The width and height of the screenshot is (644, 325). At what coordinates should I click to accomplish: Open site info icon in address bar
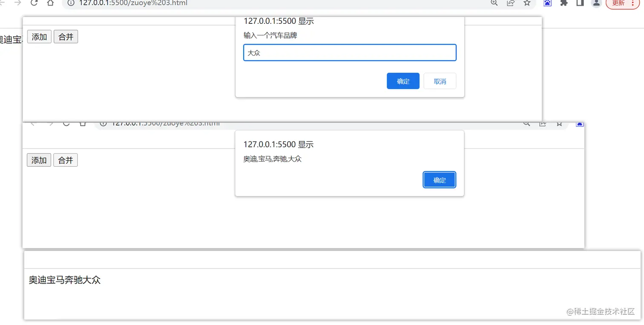click(71, 3)
